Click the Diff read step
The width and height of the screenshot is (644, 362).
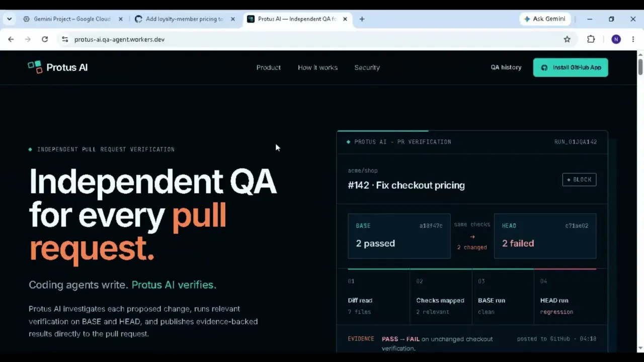click(x=378, y=297)
